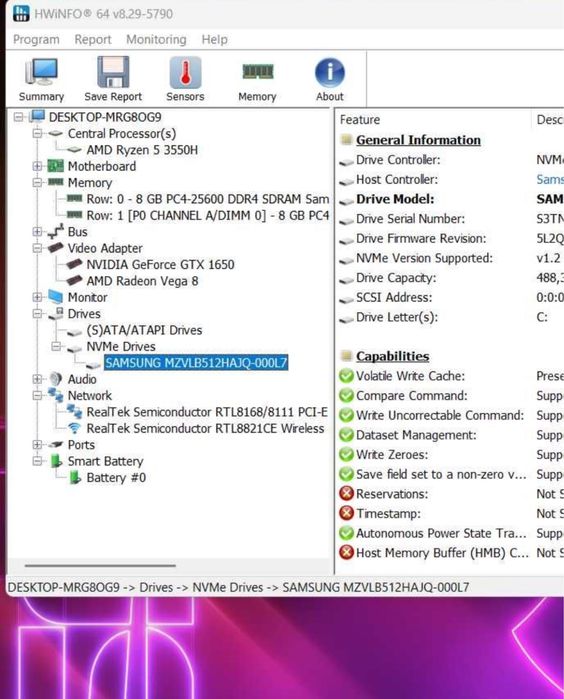Collapse the Smart Battery node

(37, 461)
